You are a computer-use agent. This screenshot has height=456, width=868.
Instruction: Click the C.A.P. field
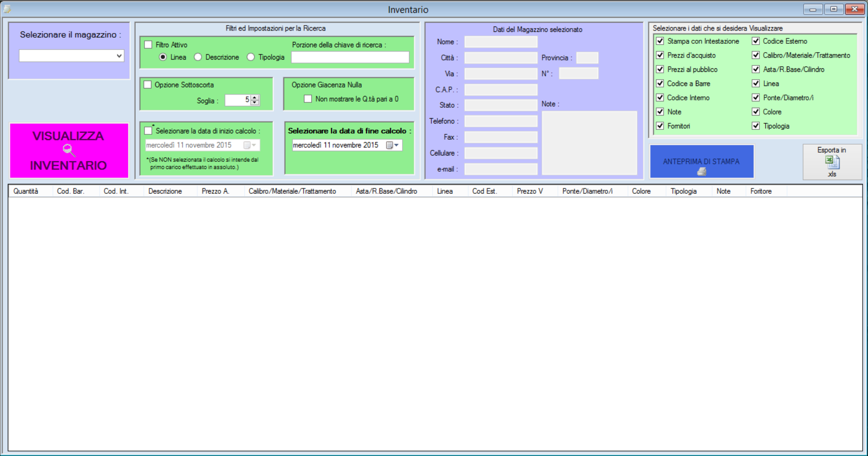point(501,90)
